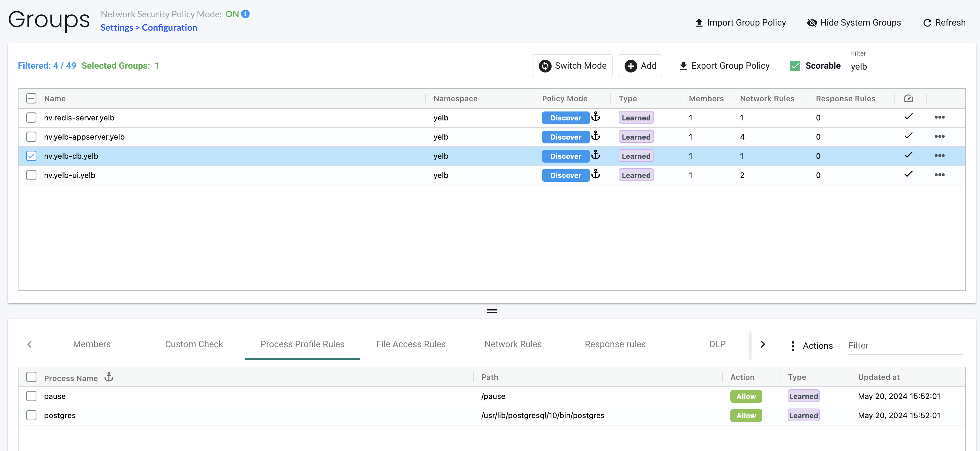Click scorable checkmark in nv.yelb-ui.yelb row
This screenshot has height=451, width=980.
tap(908, 174)
